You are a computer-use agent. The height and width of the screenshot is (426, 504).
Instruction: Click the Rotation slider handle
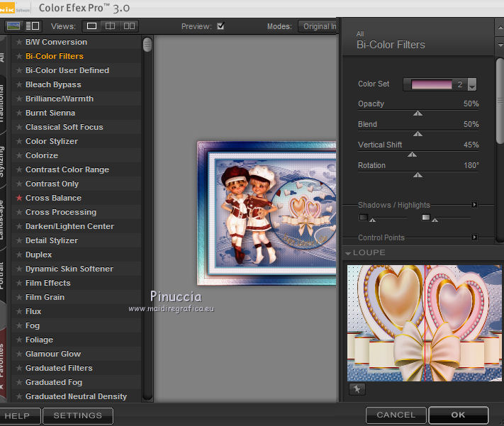pos(418,175)
